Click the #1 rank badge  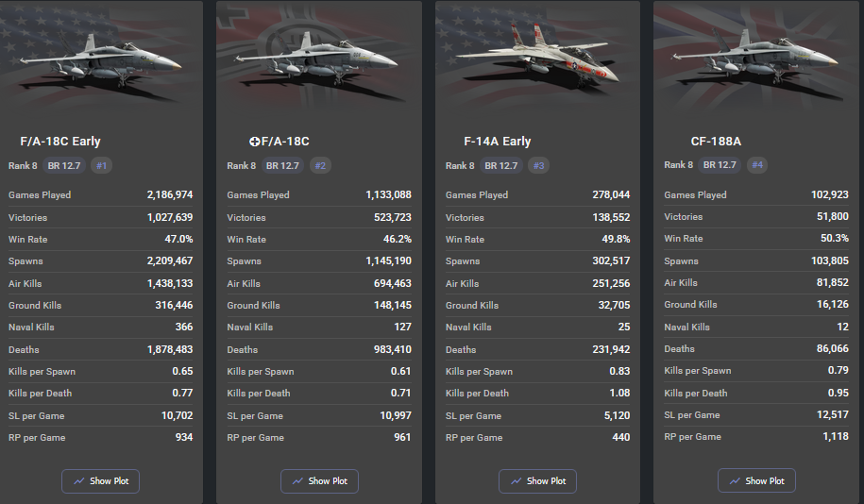[x=102, y=166]
